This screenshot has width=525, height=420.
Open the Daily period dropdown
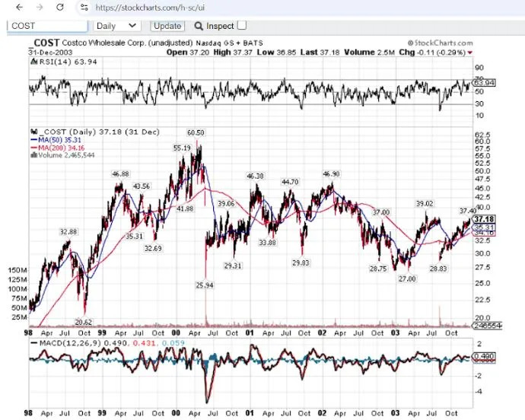[117, 26]
